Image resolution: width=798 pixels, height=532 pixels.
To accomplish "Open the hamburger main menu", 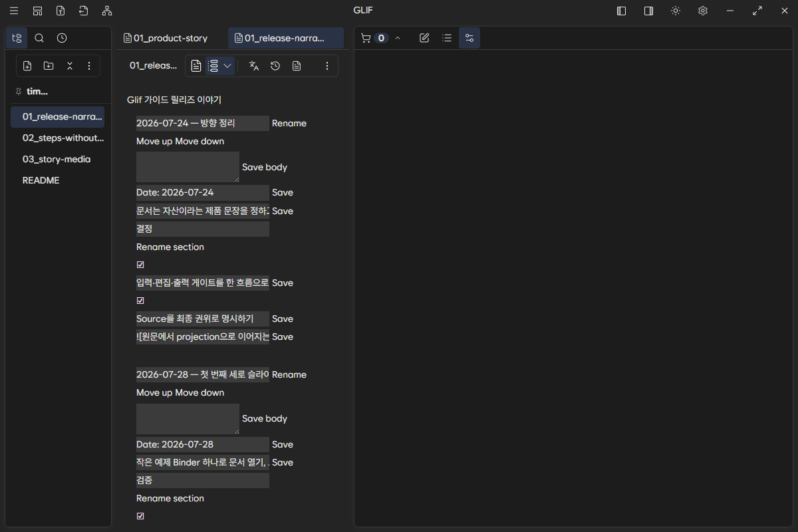I will coord(14,11).
